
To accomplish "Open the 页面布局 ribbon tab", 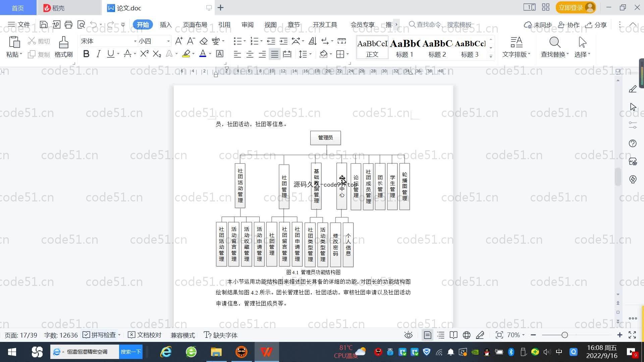I will (195, 25).
